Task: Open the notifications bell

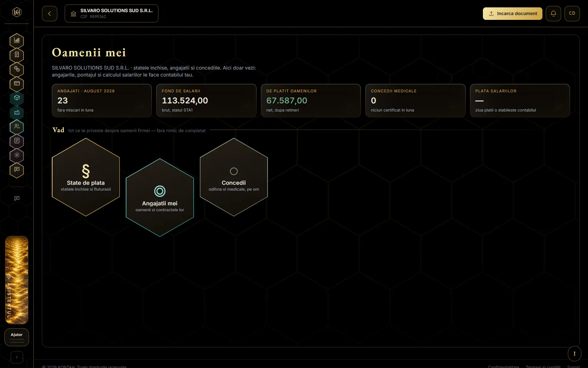Action: click(553, 14)
